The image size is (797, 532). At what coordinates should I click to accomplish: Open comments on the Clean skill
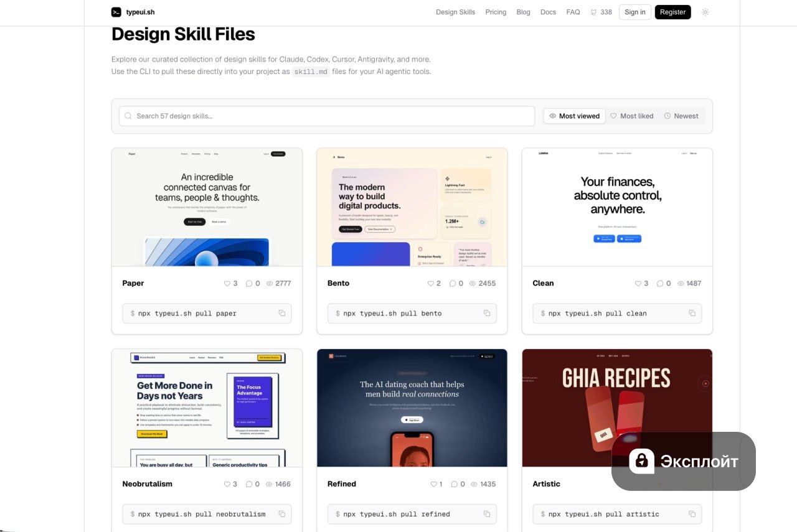pos(660,284)
